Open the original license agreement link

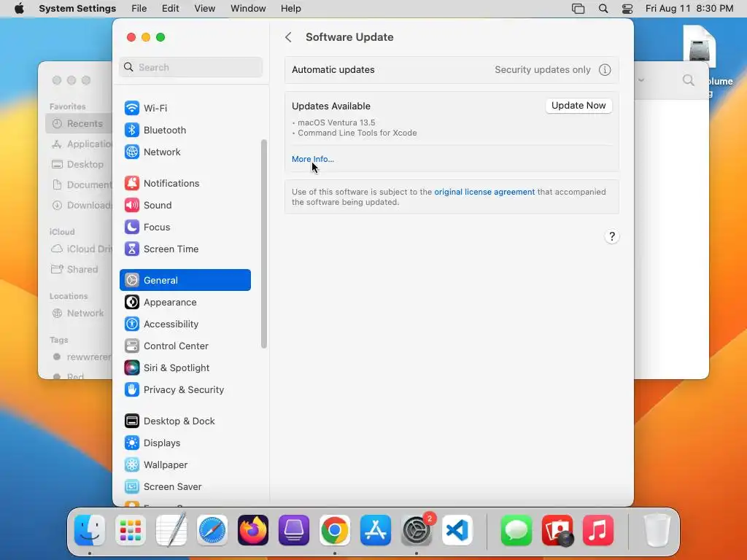click(x=484, y=192)
